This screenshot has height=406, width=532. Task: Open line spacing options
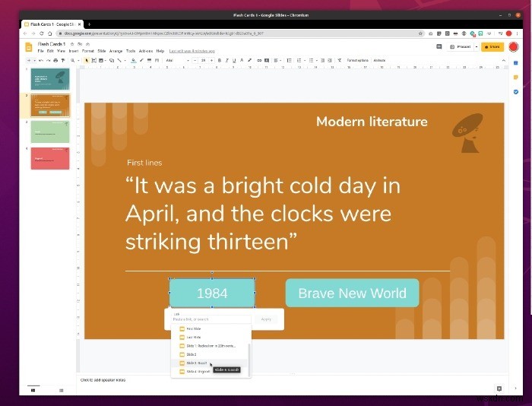click(289, 60)
